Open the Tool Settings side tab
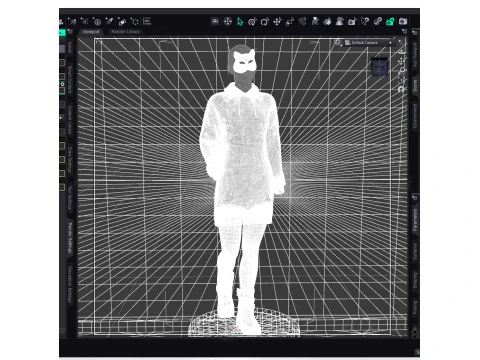 [70, 198]
